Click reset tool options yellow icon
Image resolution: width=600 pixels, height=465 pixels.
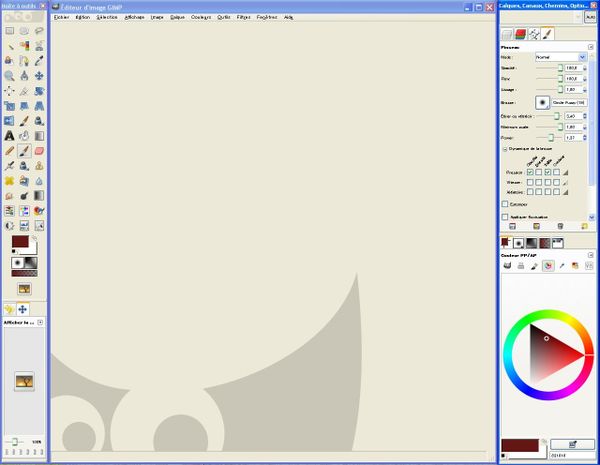coord(584,227)
